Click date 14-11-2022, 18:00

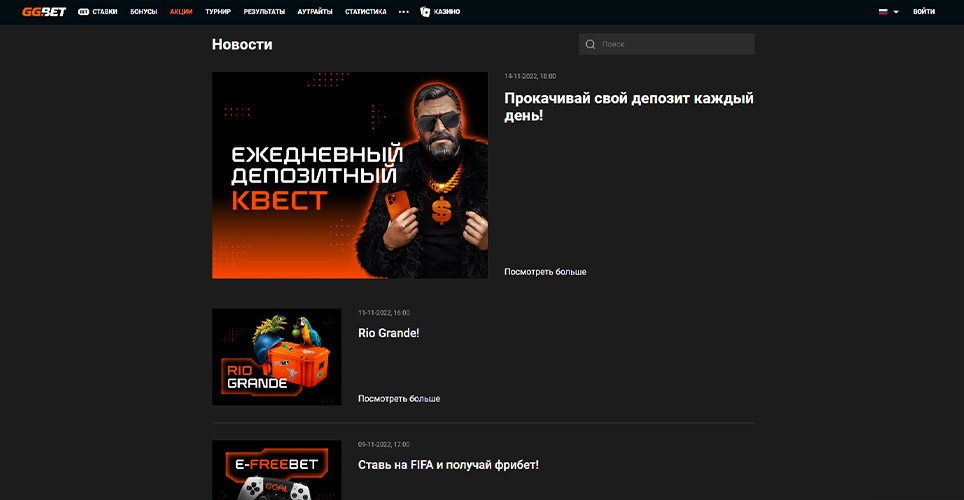pyautogui.click(x=530, y=76)
